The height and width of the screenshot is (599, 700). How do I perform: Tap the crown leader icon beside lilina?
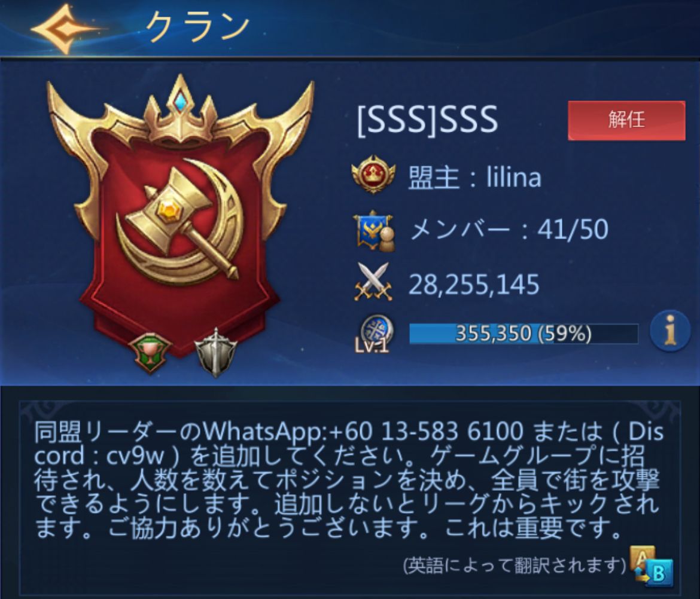[x=373, y=175]
